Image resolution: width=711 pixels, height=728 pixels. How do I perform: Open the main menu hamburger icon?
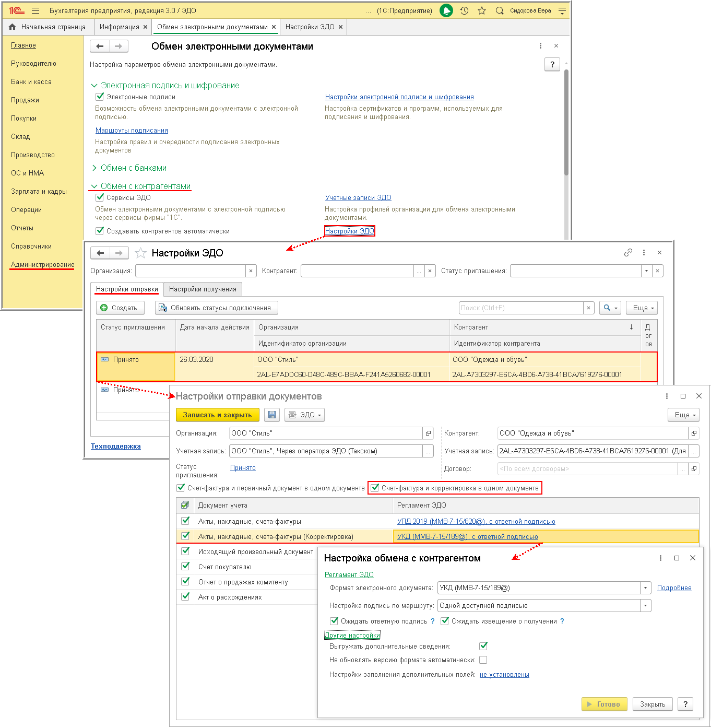pos(35,10)
